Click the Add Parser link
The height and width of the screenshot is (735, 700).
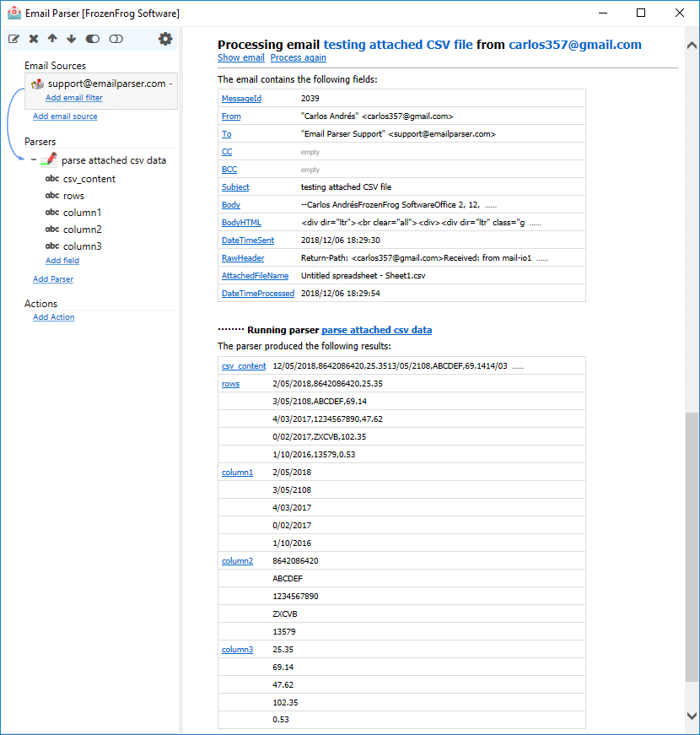(x=53, y=279)
